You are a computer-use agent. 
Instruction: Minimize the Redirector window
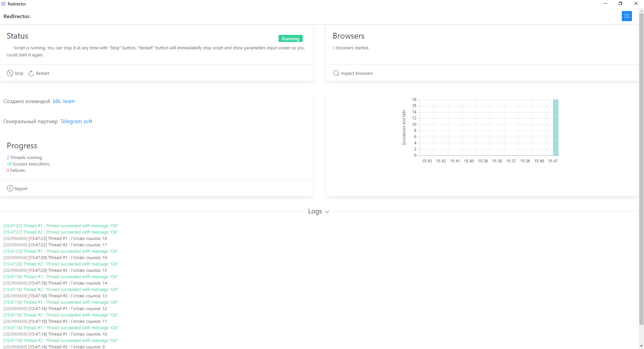point(605,4)
